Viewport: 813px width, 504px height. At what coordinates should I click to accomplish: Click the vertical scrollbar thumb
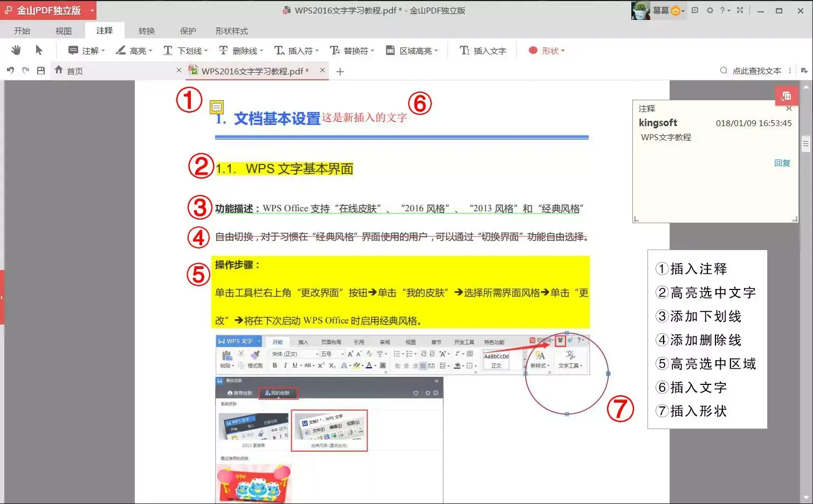(806, 143)
